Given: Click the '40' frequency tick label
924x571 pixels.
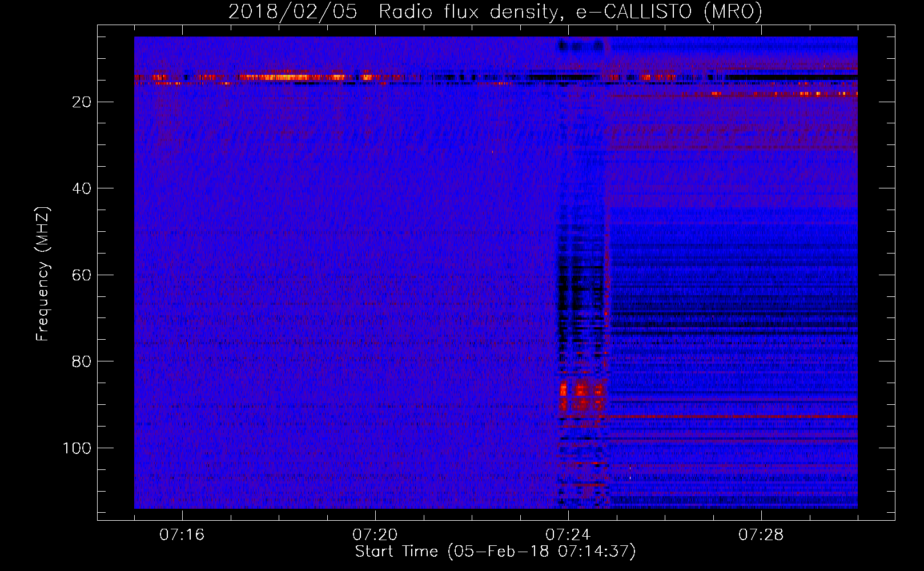Looking at the screenshot, I should click(x=82, y=188).
